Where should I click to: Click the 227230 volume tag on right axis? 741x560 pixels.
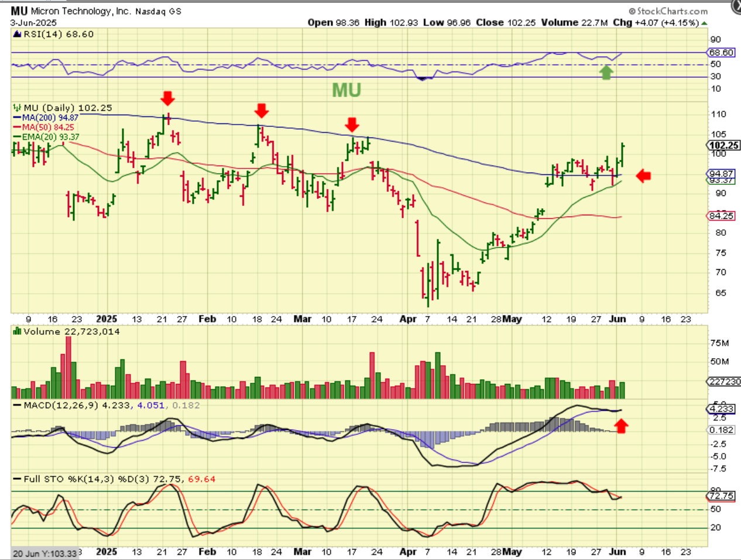click(x=724, y=382)
